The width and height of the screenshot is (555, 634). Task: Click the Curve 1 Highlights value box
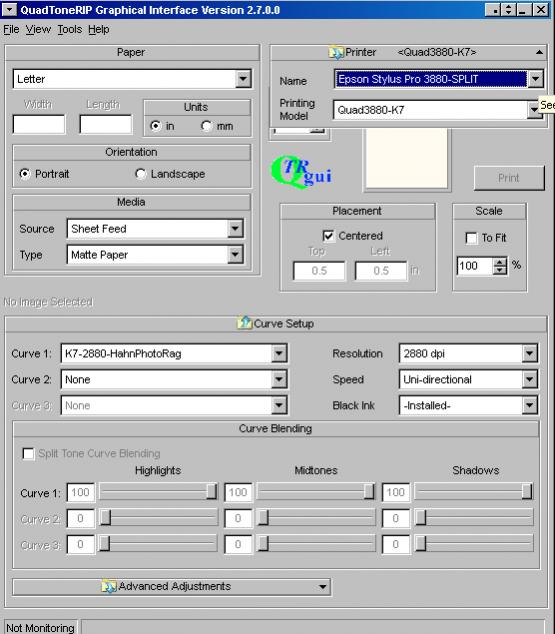[x=80, y=492]
